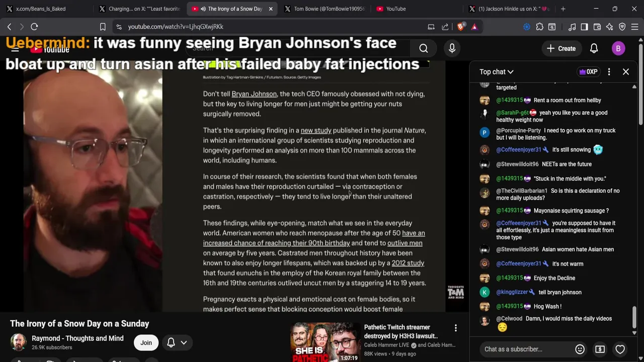The height and width of the screenshot is (362, 644).
Task: Switch to the Charging... on X tab
Action: pos(140,9)
